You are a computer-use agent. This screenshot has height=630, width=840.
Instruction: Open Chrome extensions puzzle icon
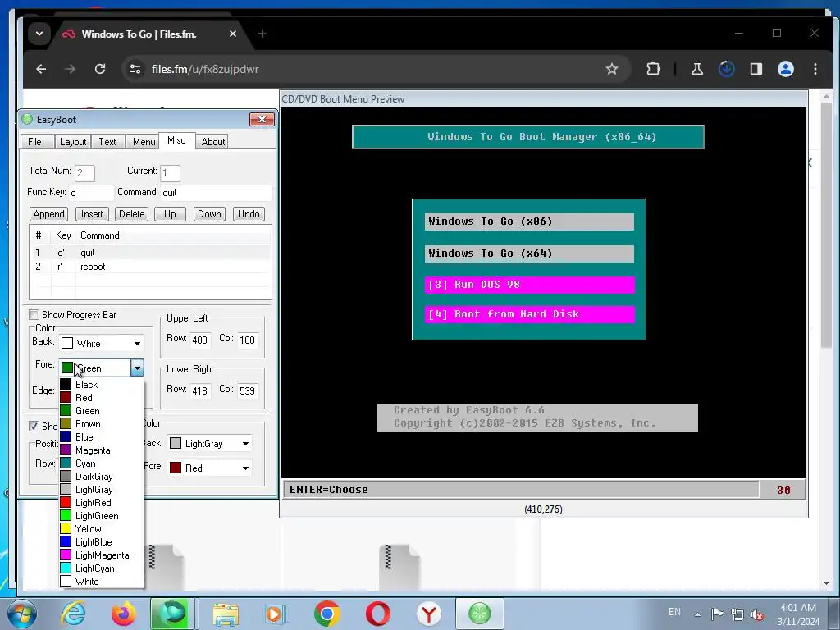click(x=653, y=69)
